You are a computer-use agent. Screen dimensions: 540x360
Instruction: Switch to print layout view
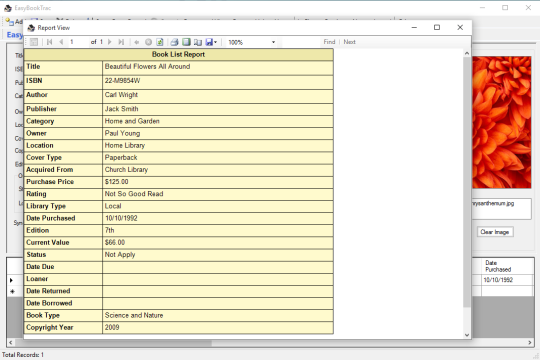(186, 42)
